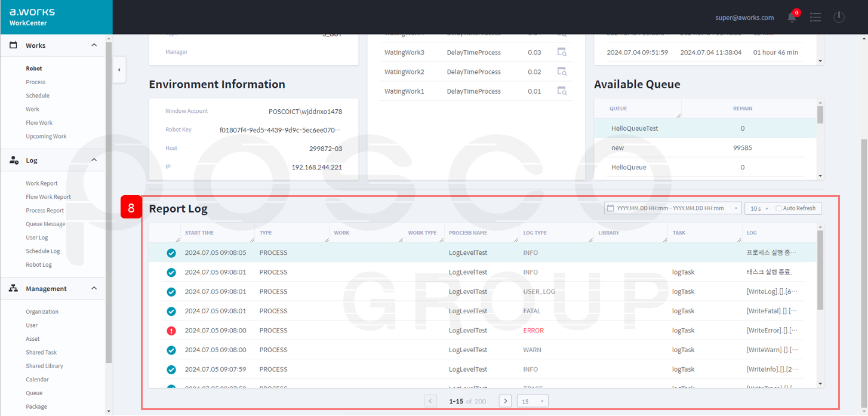Select the WatingWork3 row name

click(x=404, y=53)
